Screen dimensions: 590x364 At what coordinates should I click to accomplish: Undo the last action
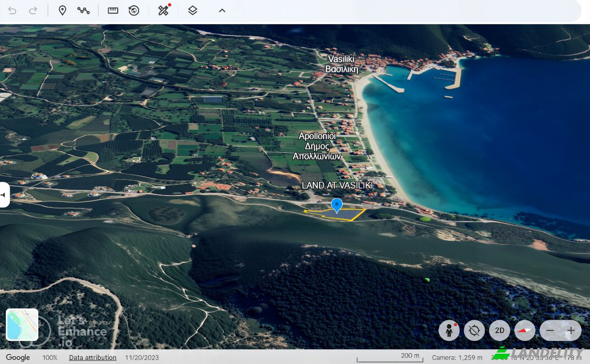point(12,10)
